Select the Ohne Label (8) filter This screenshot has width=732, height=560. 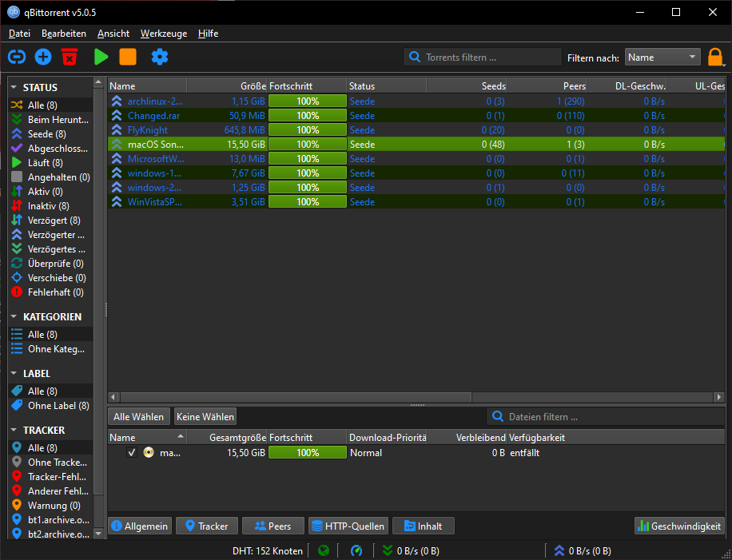[x=50, y=406]
